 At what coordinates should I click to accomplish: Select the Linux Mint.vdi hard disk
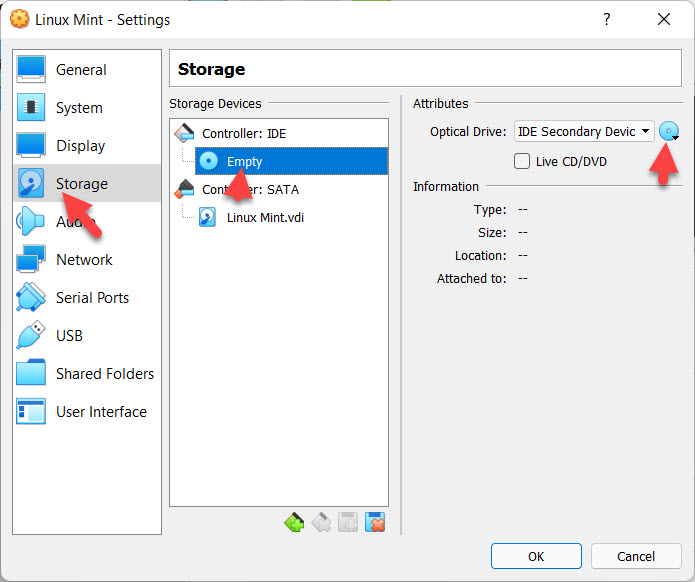262,217
